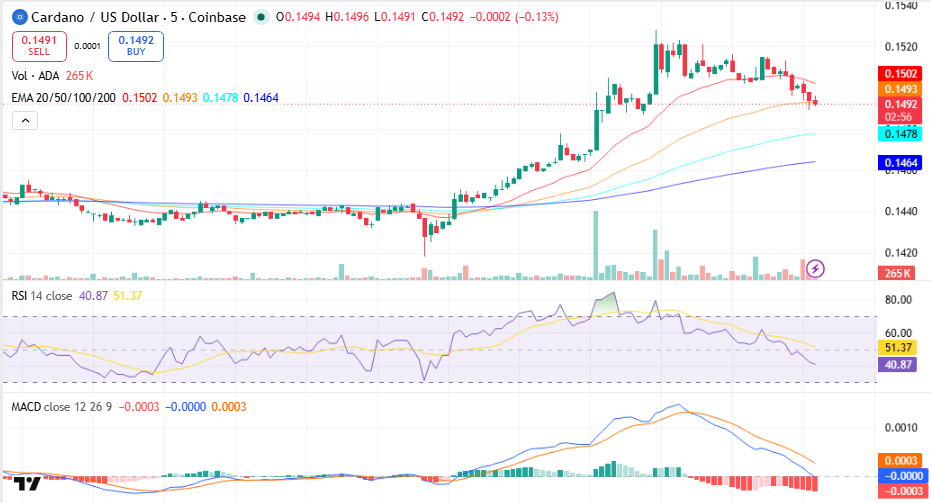Click the EMA 200 value 0.1464 in legend
This screenshot has width=931, height=503.
[x=261, y=97]
